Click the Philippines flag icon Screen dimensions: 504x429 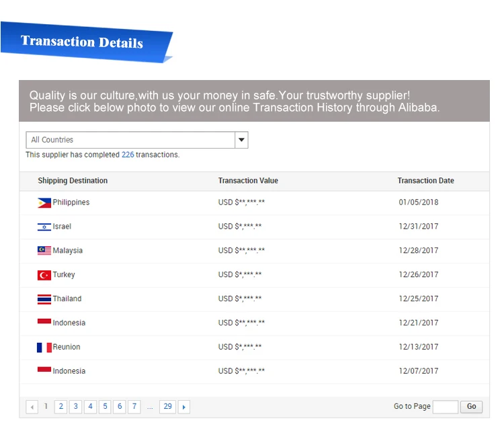pos(44,202)
